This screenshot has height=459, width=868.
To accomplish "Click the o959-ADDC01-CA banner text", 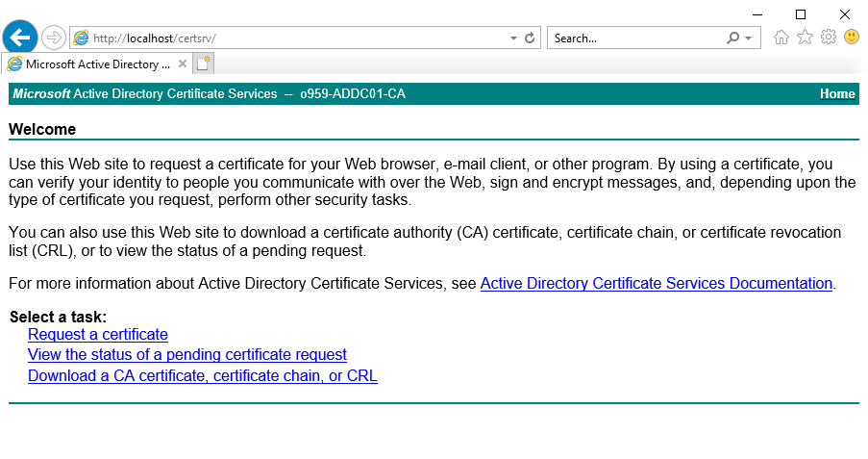I will coord(353,93).
